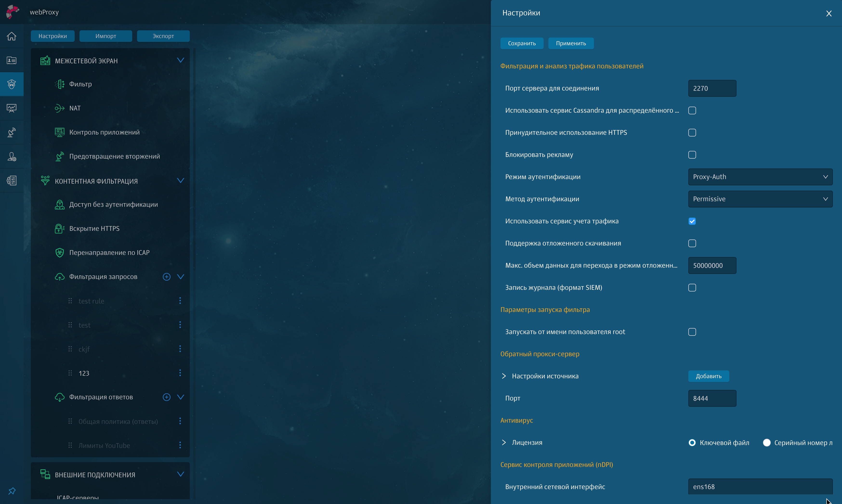Viewport: 842px width, 504px height.
Task: Open the NAT menu item
Action: tap(75, 108)
